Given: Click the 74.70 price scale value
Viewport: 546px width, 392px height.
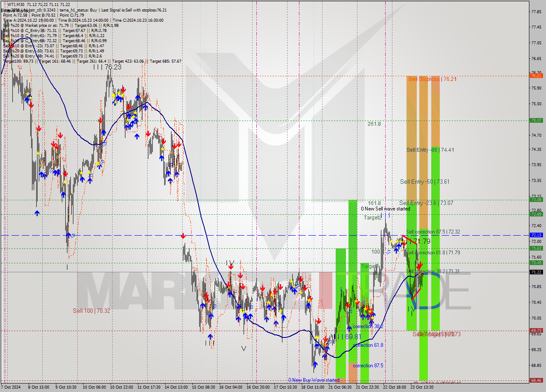Looking at the screenshot, I should point(536,135).
